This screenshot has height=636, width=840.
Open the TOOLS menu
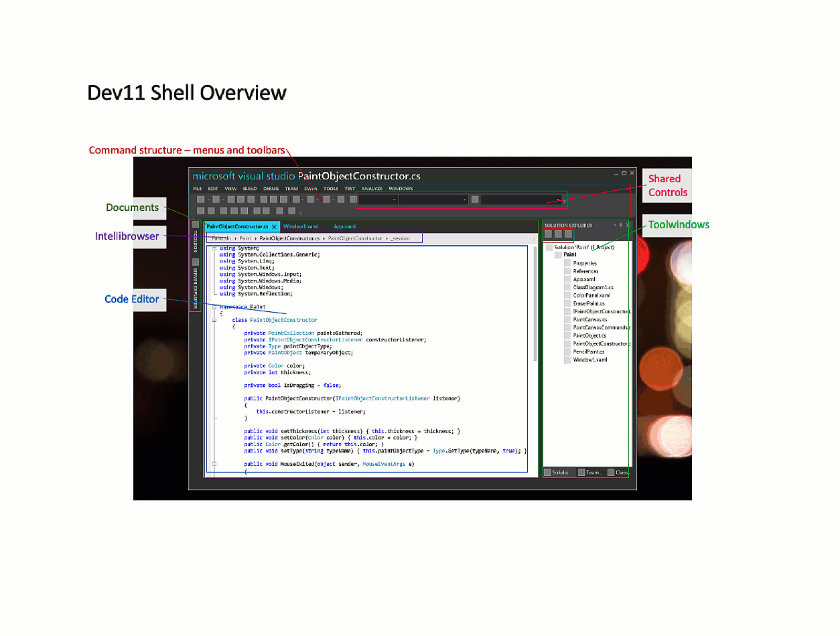point(331,189)
